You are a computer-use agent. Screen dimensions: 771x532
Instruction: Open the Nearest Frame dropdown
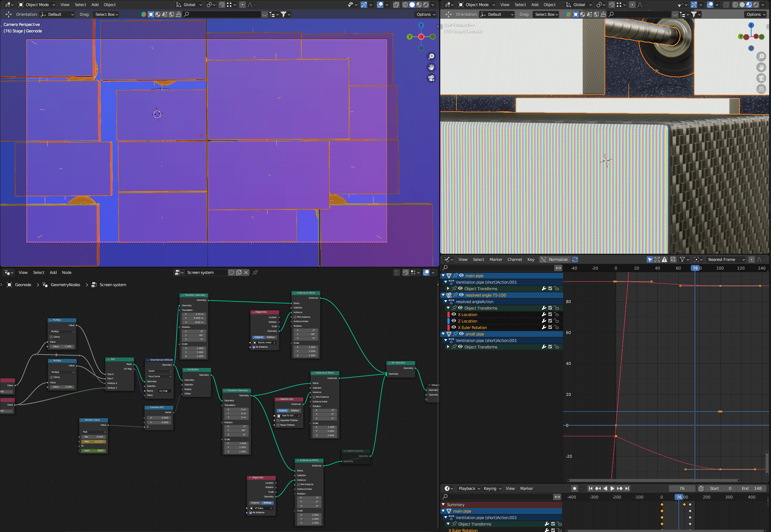coord(726,260)
